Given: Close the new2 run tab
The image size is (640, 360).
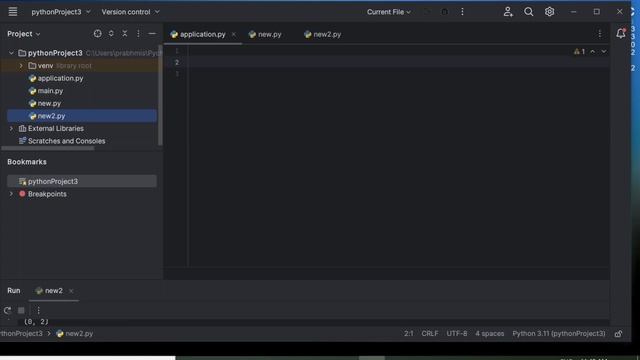Looking at the screenshot, I should click(x=71, y=291).
